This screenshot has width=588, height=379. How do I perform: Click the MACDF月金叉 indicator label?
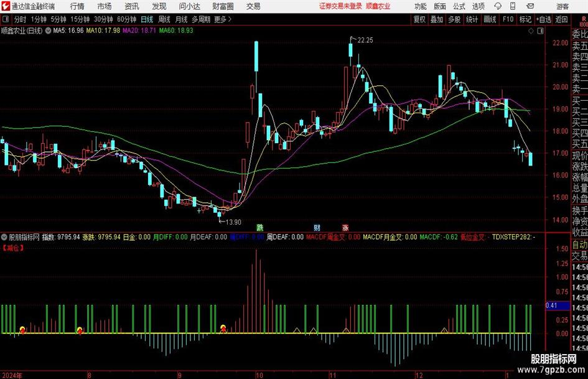[390, 237]
